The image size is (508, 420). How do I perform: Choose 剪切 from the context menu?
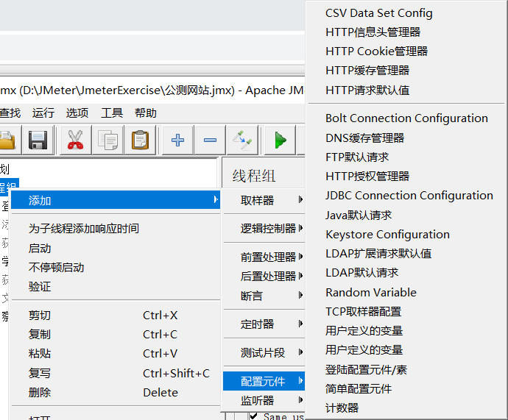tap(116, 315)
